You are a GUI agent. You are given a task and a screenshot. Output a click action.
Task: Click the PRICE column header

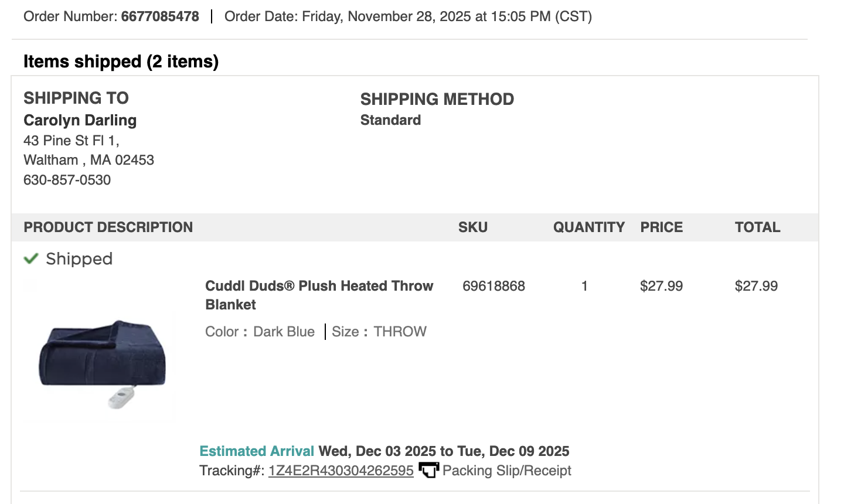pos(662,227)
